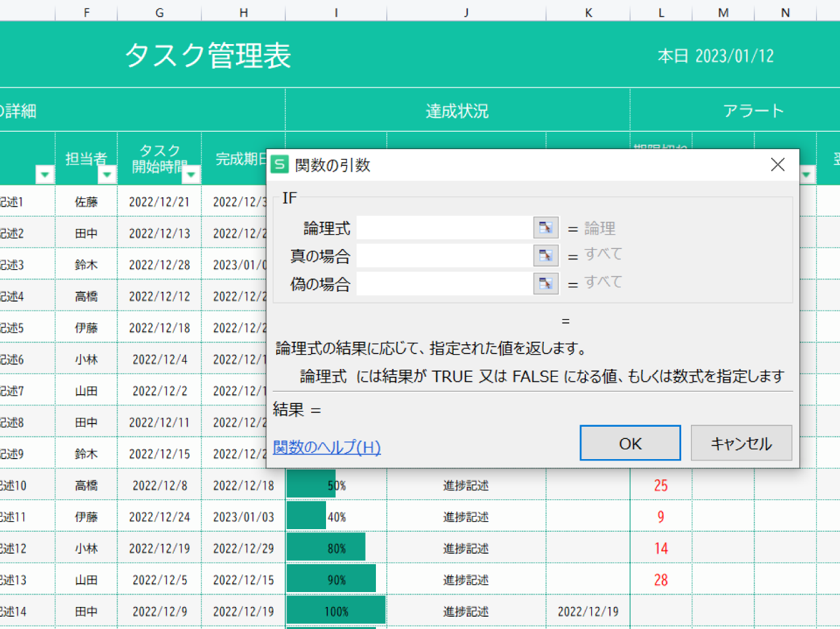Screen dimensions: 840x629
Task: Click the red alert value 9
Action: click(661, 517)
